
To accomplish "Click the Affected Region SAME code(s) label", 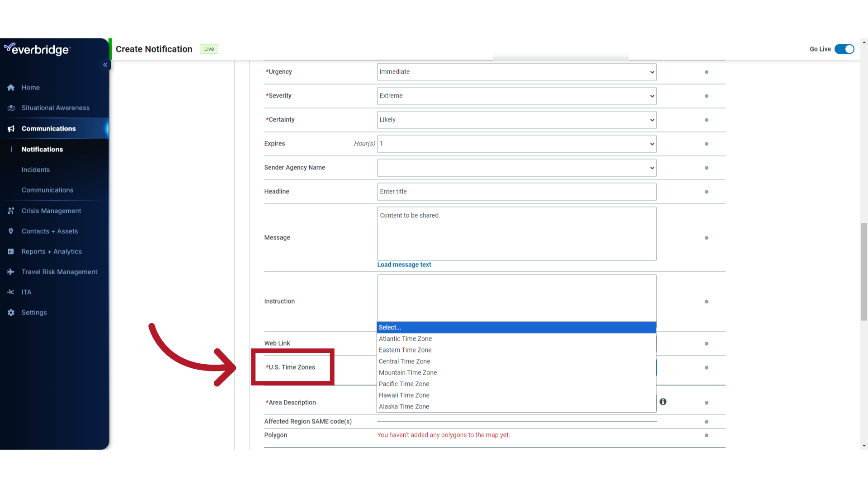I will [x=308, y=422].
